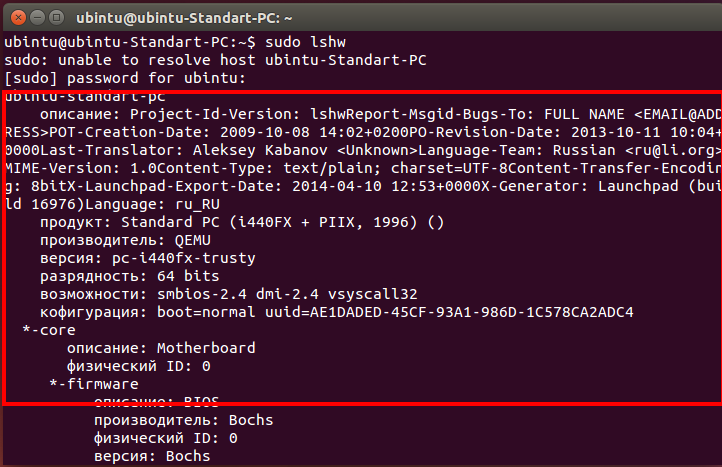The width and height of the screenshot is (722, 467).
Task: Select the 'unable to resolve host' error line
Action: [x=215, y=60]
